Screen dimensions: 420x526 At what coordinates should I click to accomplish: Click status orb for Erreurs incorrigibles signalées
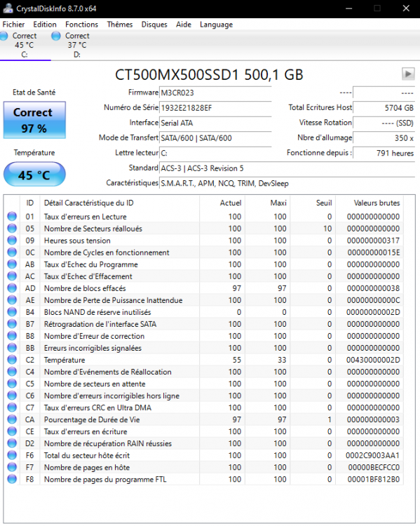[12, 348]
